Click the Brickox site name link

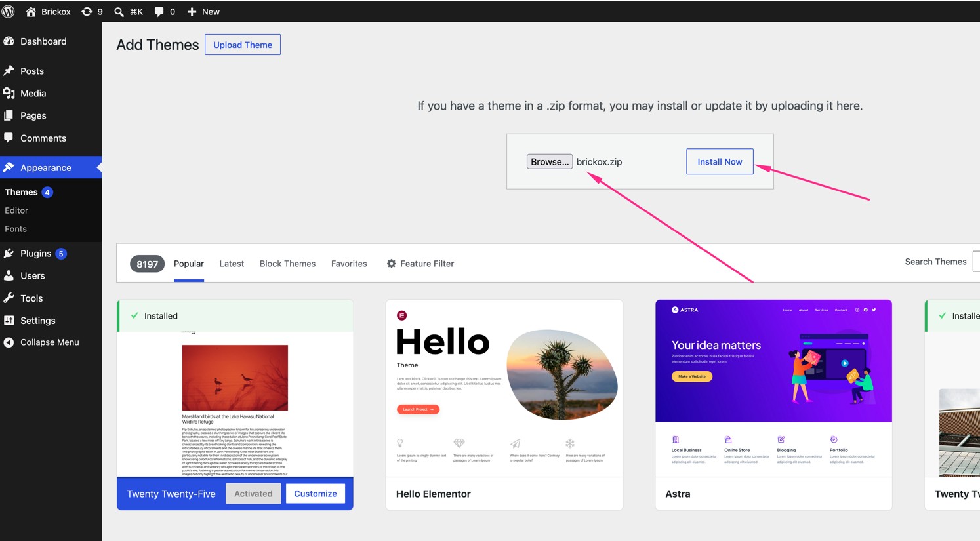pos(56,12)
